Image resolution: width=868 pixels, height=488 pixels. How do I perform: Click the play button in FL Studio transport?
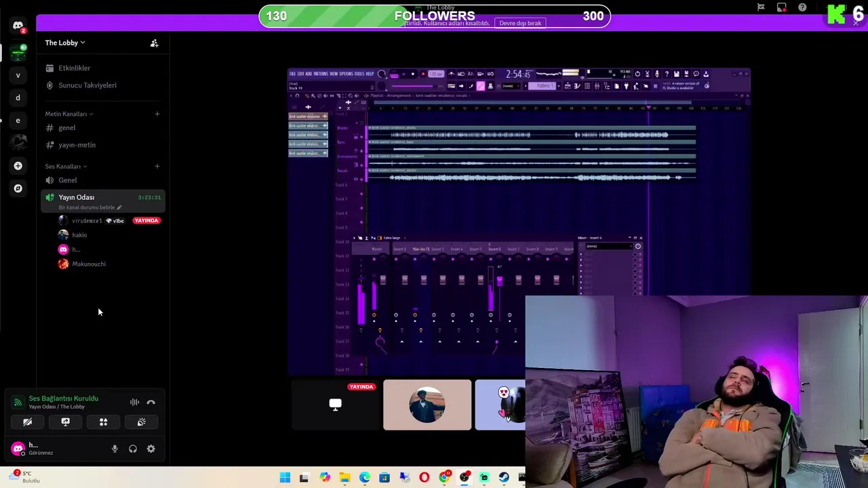(403, 74)
